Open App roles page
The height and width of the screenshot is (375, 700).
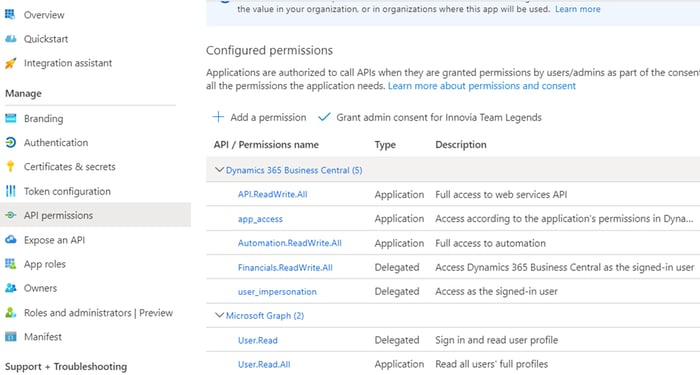point(45,264)
